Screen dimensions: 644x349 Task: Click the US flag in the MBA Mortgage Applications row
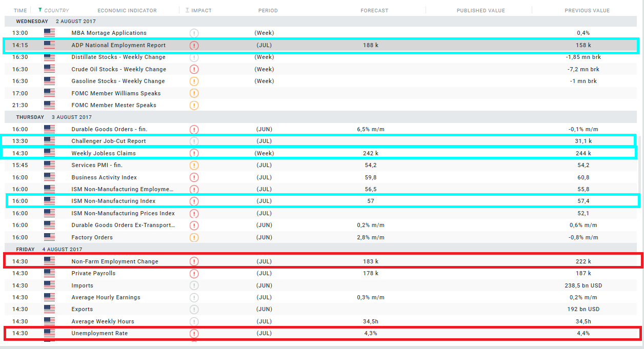(49, 33)
